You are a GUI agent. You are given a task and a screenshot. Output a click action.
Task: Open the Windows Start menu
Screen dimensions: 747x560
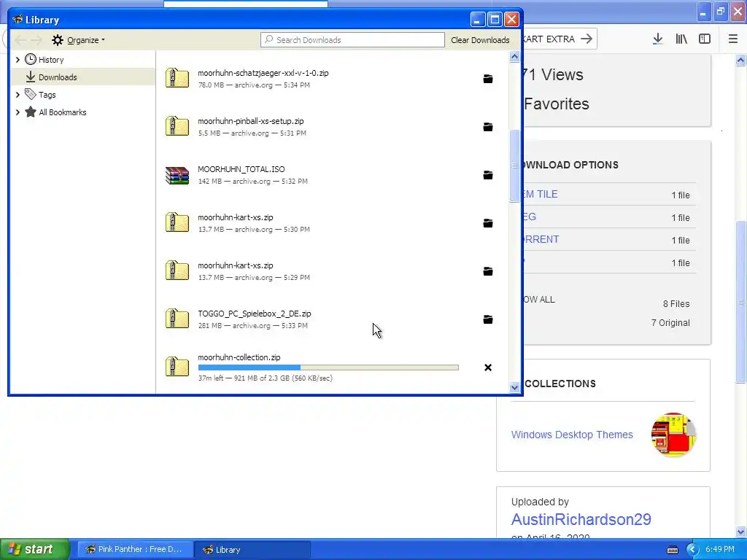click(34, 549)
